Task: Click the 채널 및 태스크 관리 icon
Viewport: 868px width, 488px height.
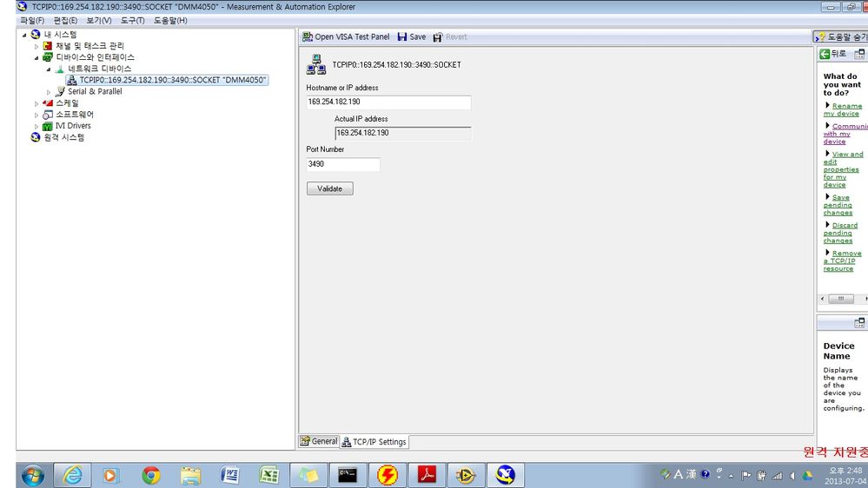Action: [x=48, y=46]
